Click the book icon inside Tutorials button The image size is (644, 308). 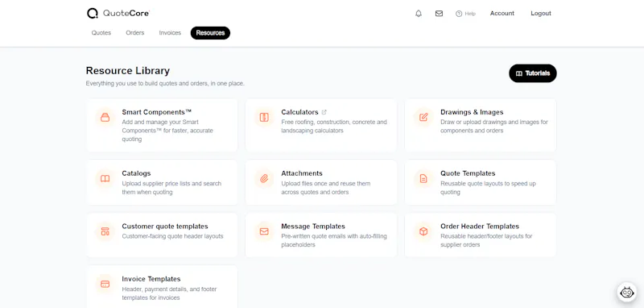[x=519, y=73]
